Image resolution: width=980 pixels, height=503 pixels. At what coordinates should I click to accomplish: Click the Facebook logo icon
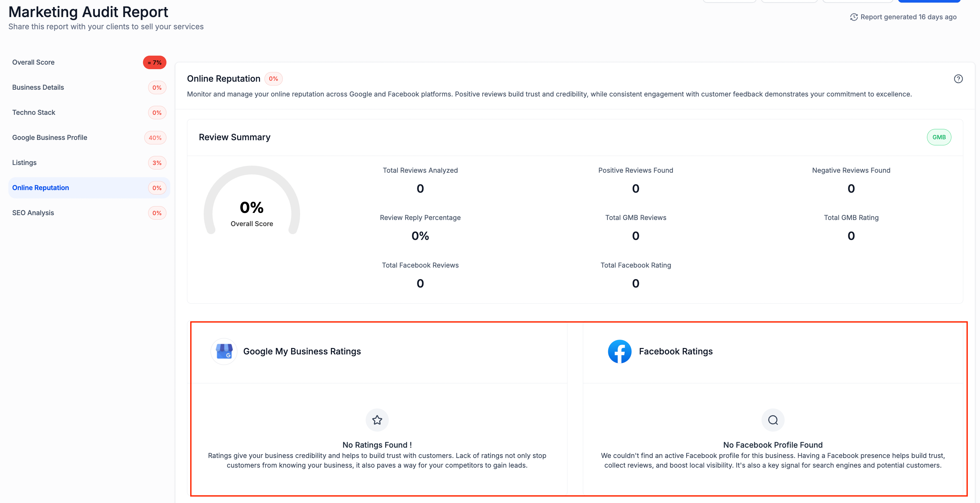pyautogui.click(x=619, y=351)
